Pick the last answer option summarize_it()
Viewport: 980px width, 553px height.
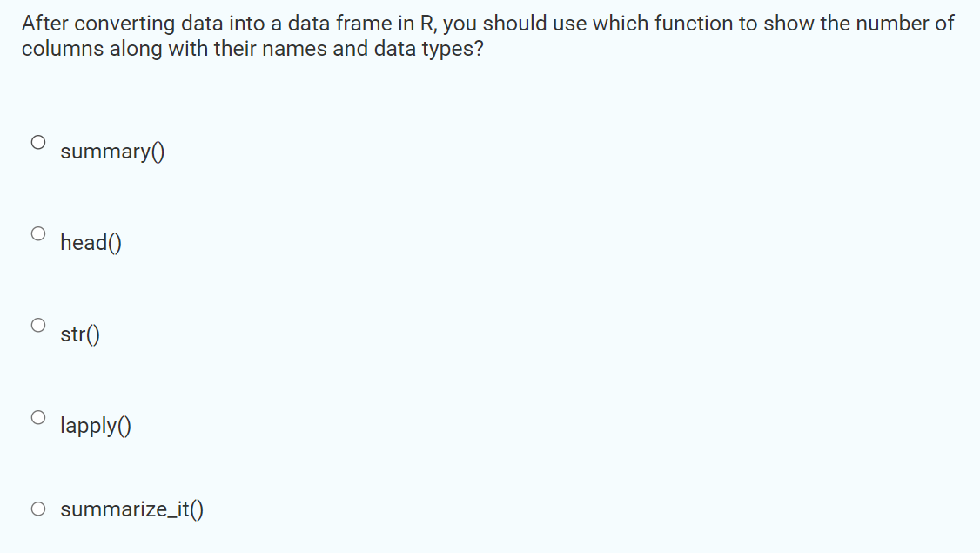pyautogui.click(x=131, y=509)
